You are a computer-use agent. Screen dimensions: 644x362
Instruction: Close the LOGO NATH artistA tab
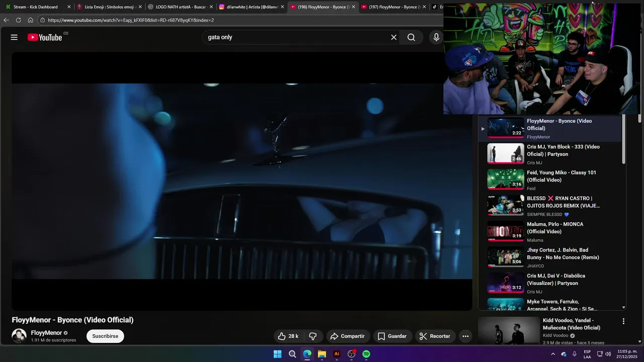pyautogui.click(x=211, y=7)
